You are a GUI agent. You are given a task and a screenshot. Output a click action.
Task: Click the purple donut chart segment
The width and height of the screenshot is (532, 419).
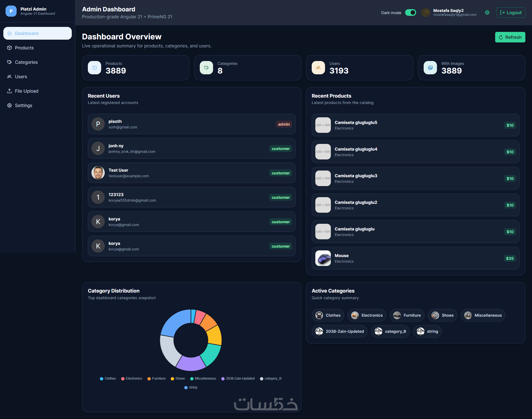point(191,364)
